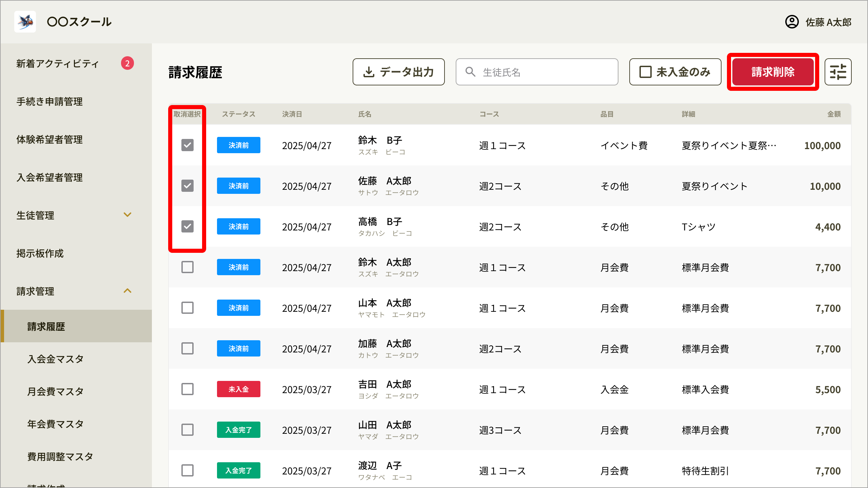Focus the 生徒氏名 search field

pos(537,72)
